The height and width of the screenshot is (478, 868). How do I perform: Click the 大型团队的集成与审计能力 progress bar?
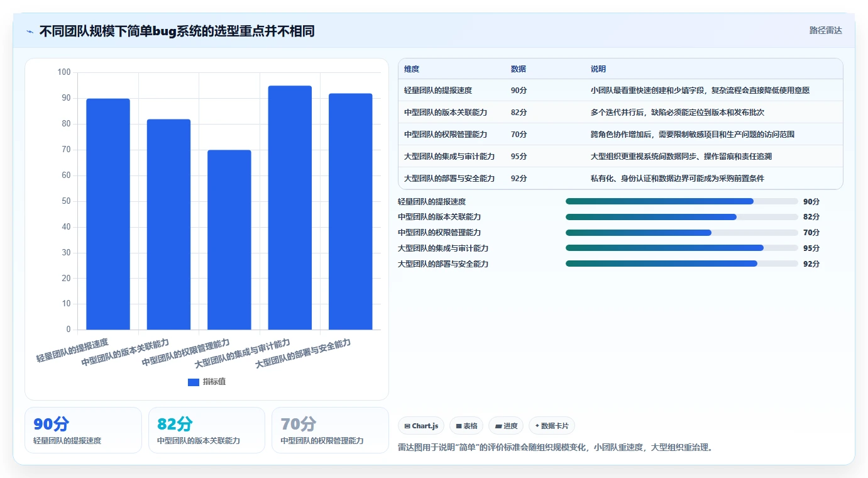click(681, 248)
